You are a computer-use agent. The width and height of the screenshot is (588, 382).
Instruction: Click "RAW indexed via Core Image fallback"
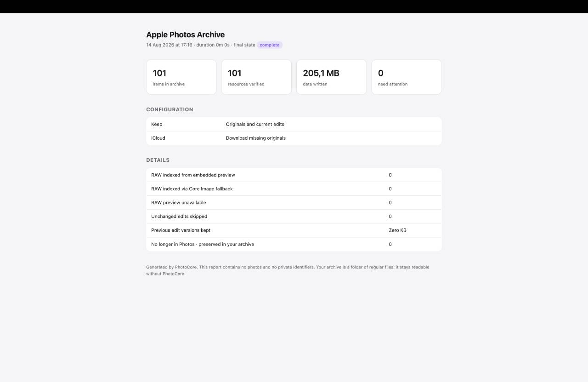(x=192, y=189)
